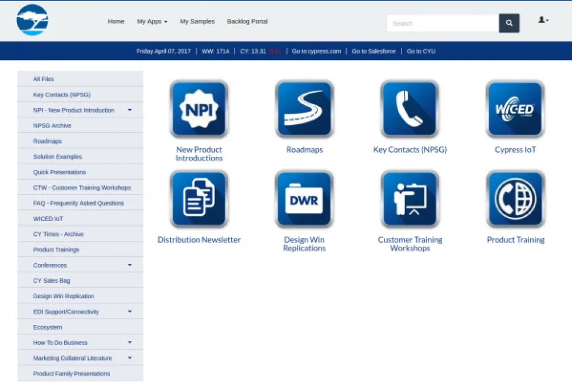Open Backlog Portal in the navigation bar

[247, 22]
